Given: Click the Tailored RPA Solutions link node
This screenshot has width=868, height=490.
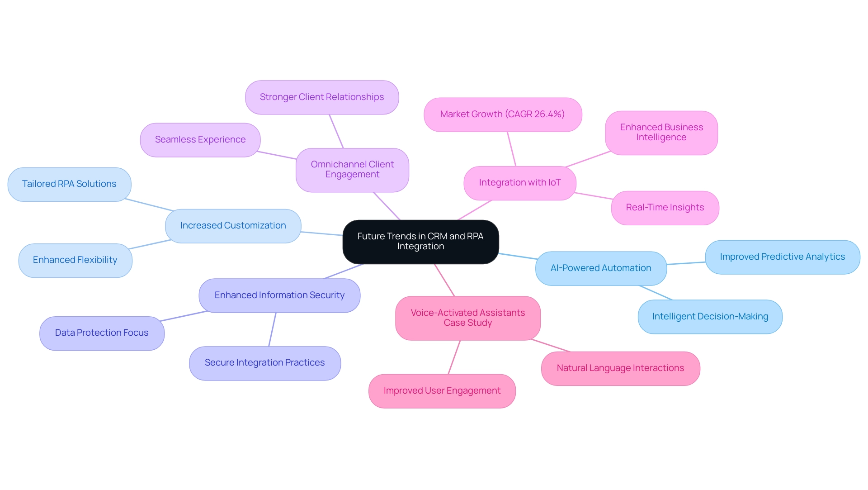Looking at the screenshot, I should click(x=65, y=182).
